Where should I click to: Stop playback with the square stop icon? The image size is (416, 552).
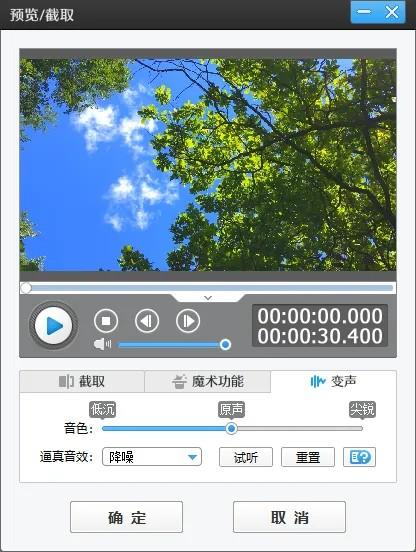[106, 321]
